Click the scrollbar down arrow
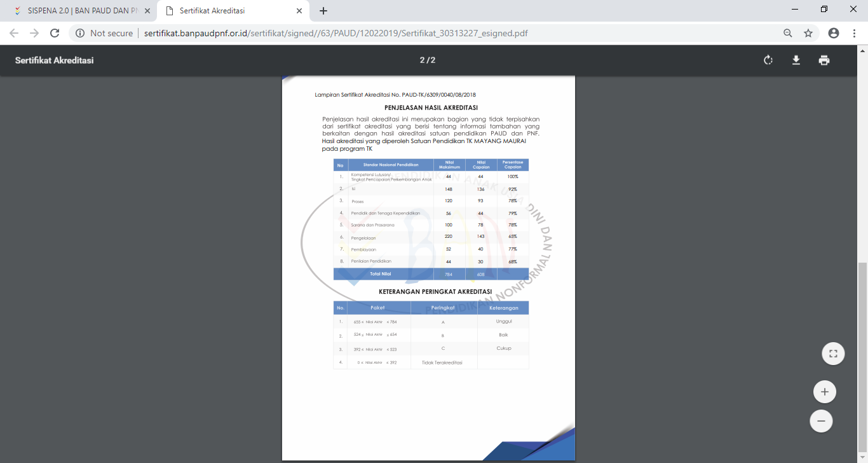The width and height of the screenshot is (868, 463). (863, 457)
